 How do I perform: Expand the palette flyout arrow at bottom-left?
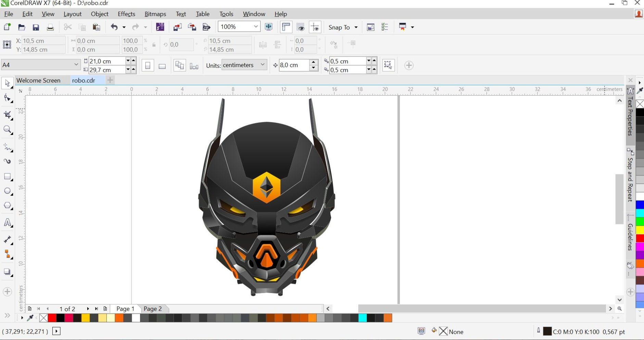[x=22, y=318]
